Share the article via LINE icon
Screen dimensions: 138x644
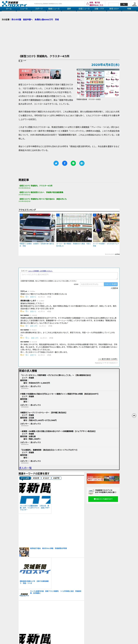[x=73, y=163]
